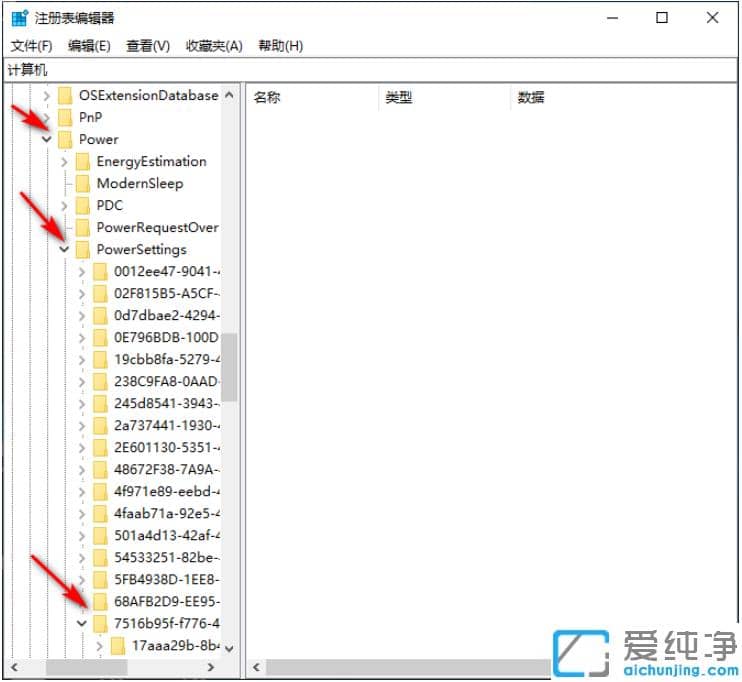Click the 数据 column header

530,97
